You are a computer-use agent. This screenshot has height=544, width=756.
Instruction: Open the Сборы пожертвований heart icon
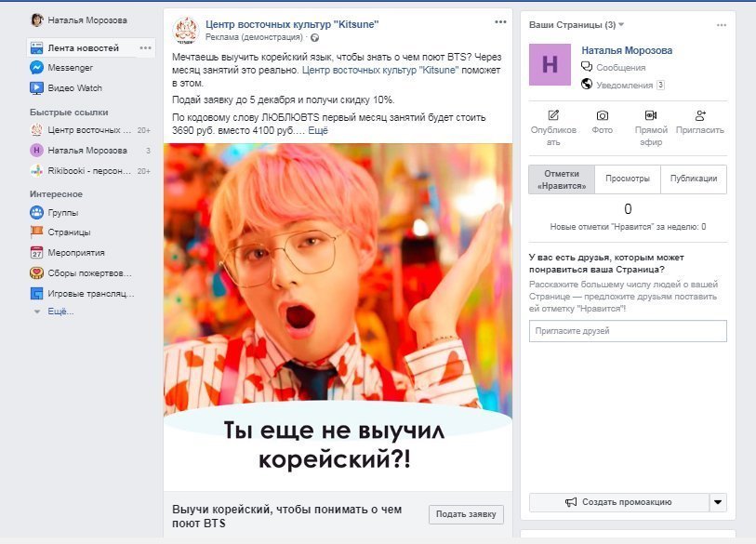pyautogui.click(x=36, y=273)
